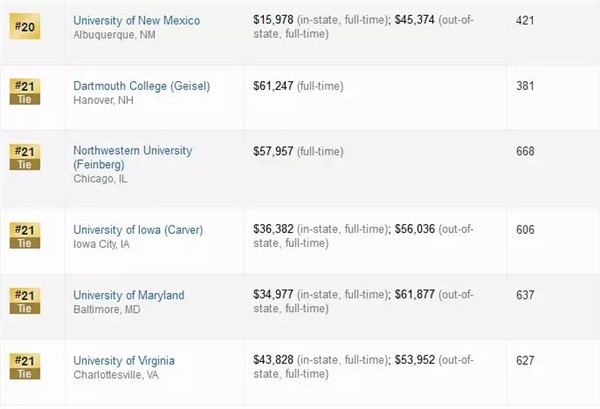Click the $61,247 full-time tuition text

tap(276, 86)
